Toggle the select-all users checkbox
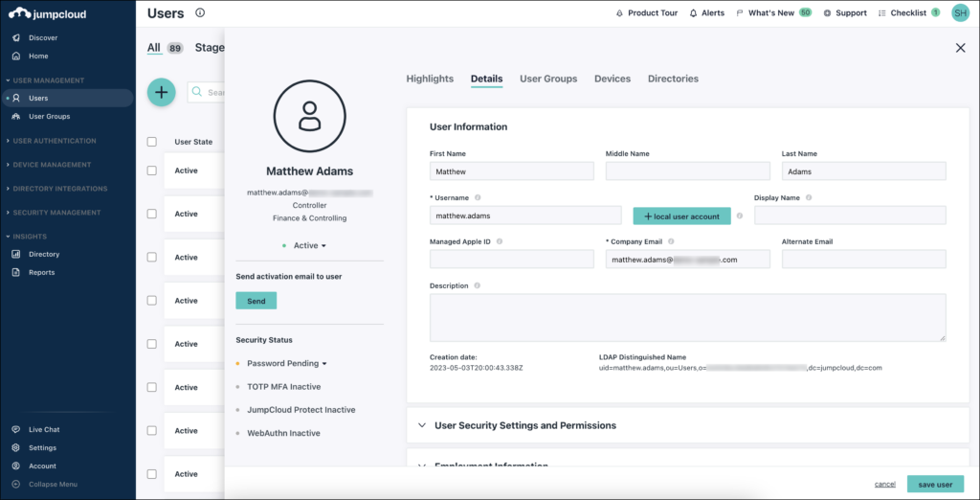The image size is (980, 500). [152, 142]
